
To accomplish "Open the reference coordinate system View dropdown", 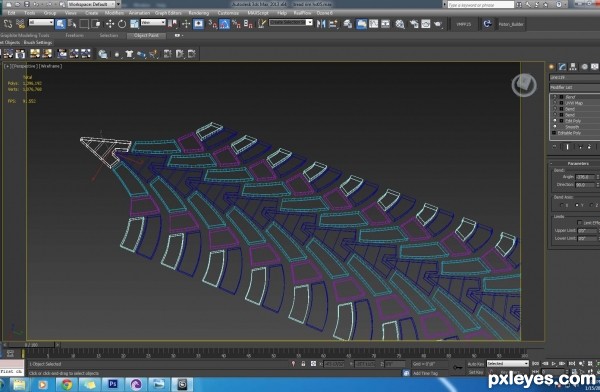I will (153, 23).
